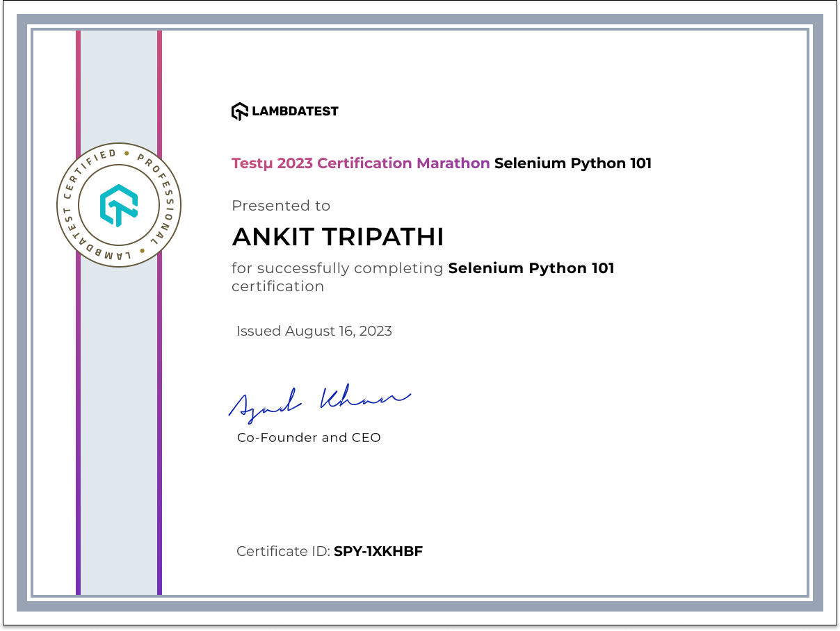
Task: Click the Testμ 2023 Certification Marathon heading
Action: coord(359,163)
